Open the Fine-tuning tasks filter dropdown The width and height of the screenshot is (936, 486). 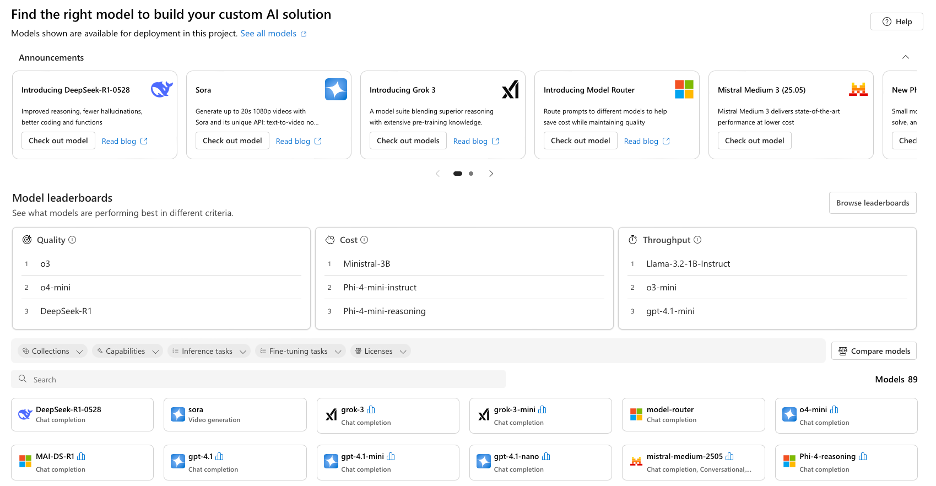tap(300, 351)
